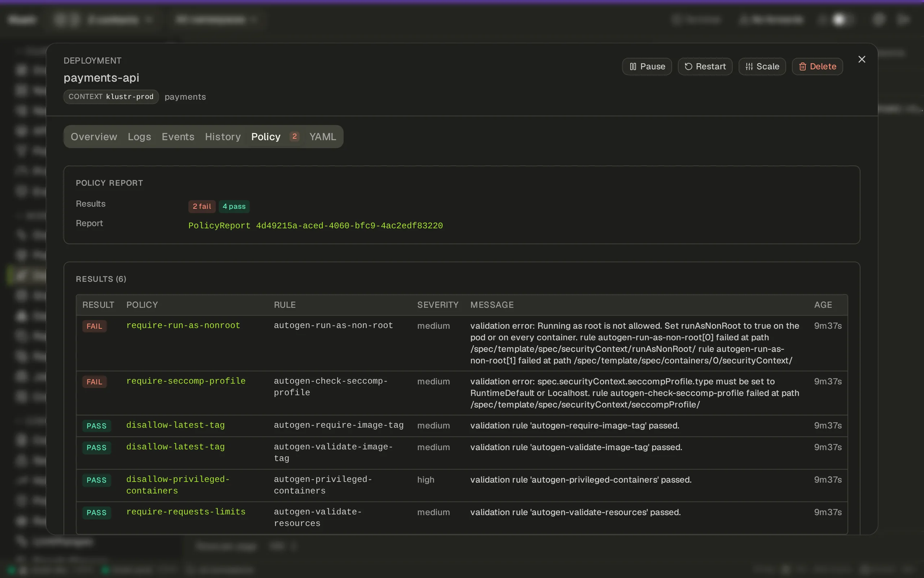Switch to the Overview tab
Image resolution: width=924 pixels, height=578 pixels.
point(94,137)
